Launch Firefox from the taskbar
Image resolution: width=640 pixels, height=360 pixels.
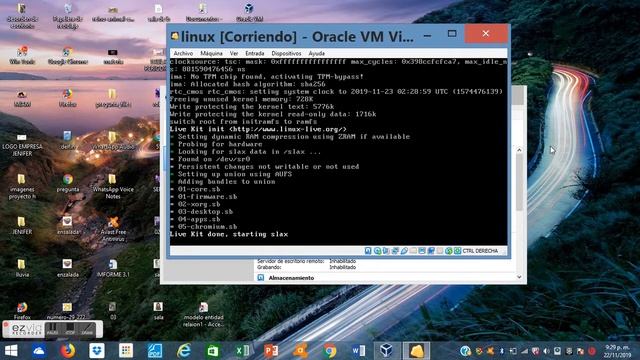point(68,351)
